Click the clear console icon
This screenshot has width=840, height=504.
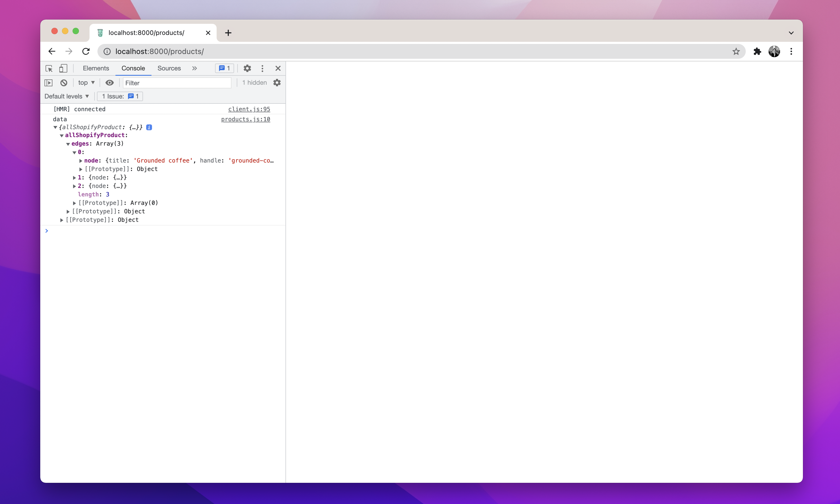click(64, 83)
